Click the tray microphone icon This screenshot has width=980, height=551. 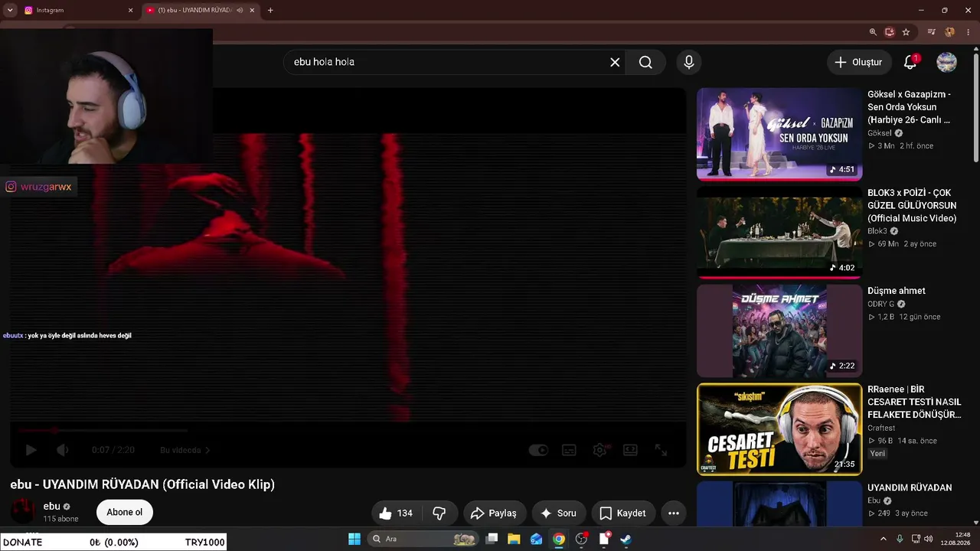tap(900, 539)
